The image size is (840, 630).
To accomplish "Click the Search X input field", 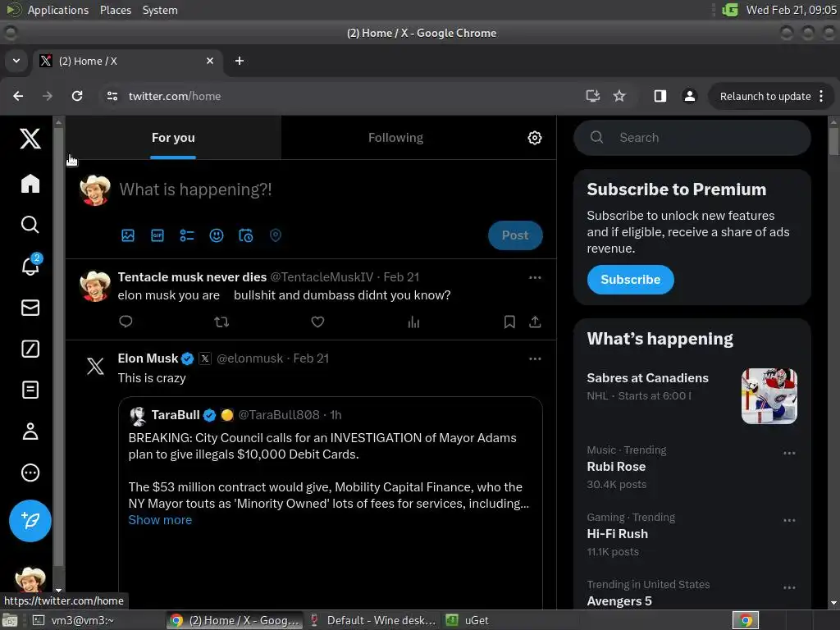I will [x=692, y=138].
